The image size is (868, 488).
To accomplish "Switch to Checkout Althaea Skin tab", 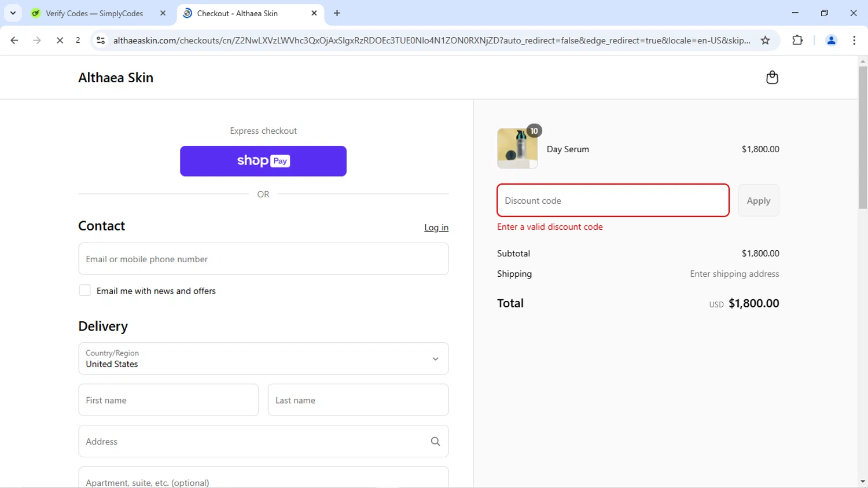I will tap(237, 13).
